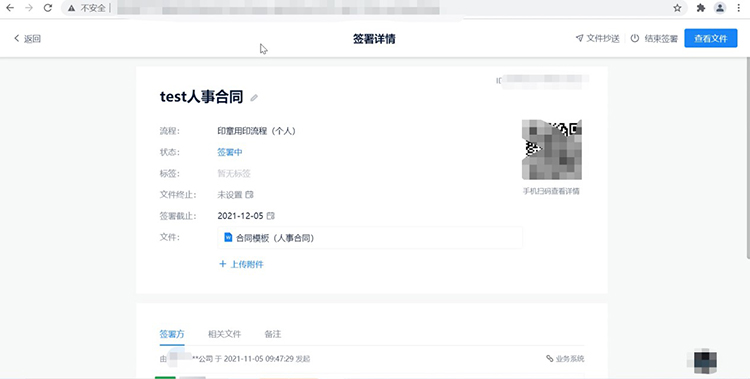
Task: Click the QR code image
Action: pyautogui.click(x=551, y=150)
